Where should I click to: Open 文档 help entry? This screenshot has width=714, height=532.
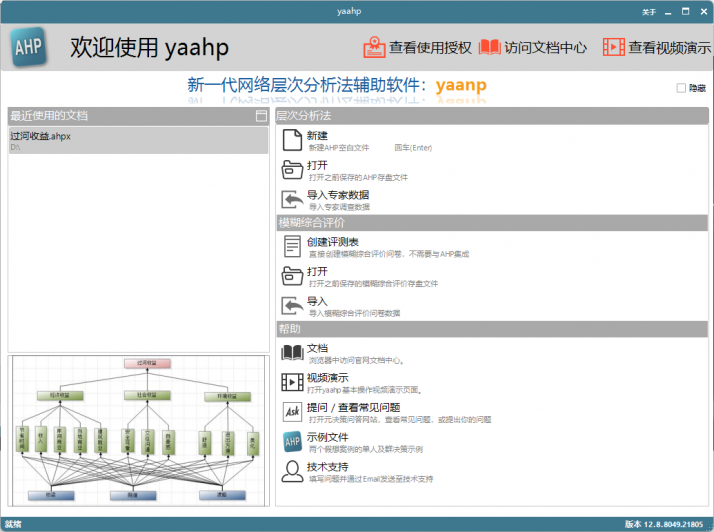point(317,348)
